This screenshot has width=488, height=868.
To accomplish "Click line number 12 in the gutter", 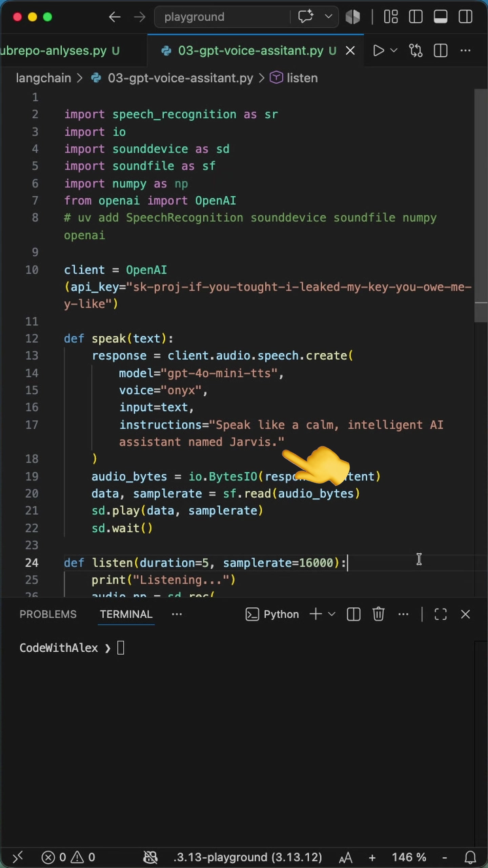I will (x=32, y=338).
